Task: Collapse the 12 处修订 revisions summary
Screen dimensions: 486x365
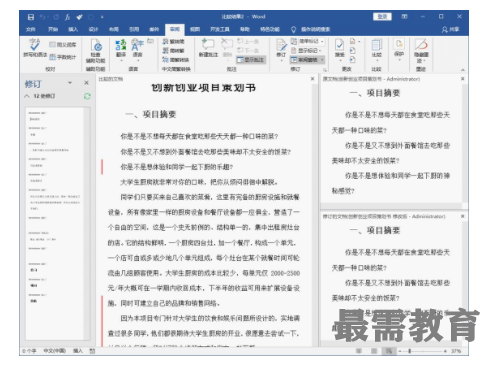Action: point(27,96)
